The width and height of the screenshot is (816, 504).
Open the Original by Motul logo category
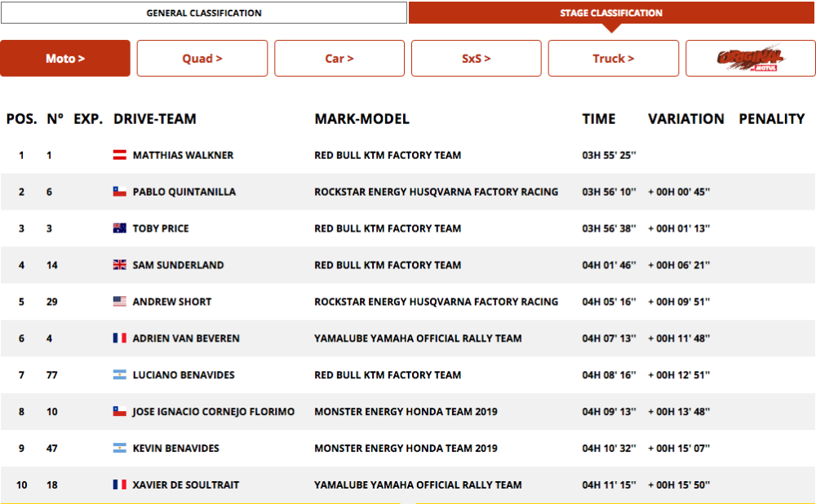tap(750, 58)
